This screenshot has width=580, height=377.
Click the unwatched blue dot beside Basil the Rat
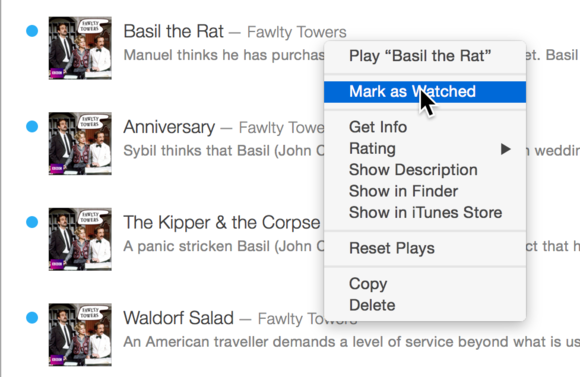pyautogui.click(x=32, y=31)
